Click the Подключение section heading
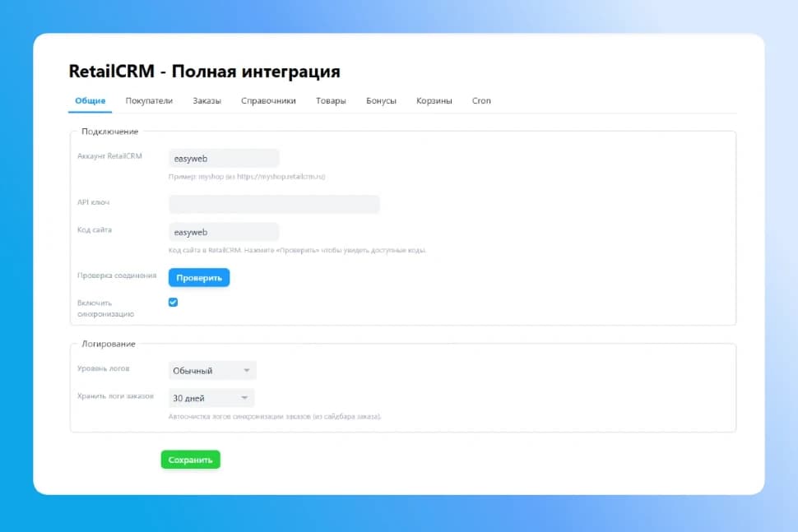Image resolution: width=798 pixels, height=532 pixels. [109, 132]
